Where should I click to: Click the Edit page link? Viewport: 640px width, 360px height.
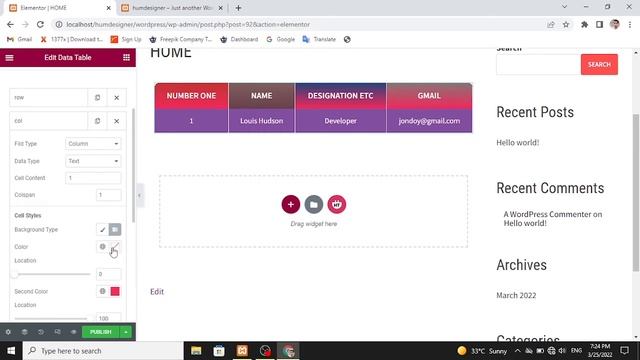point(157,291)
